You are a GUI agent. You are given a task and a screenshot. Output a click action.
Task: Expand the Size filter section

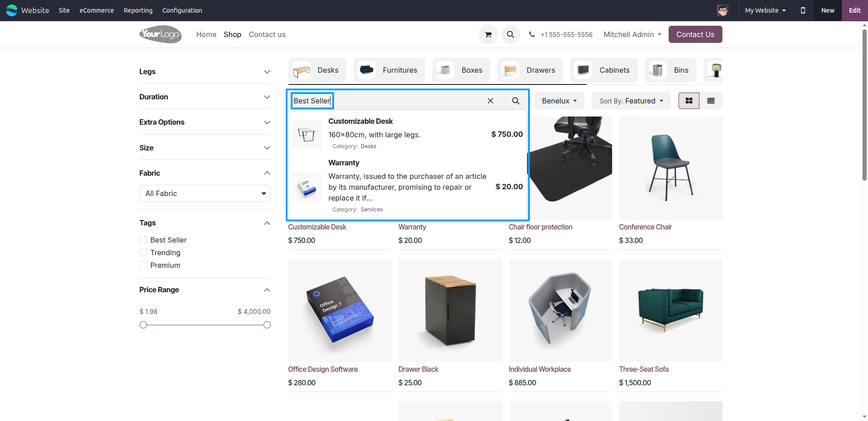(205, 148)
